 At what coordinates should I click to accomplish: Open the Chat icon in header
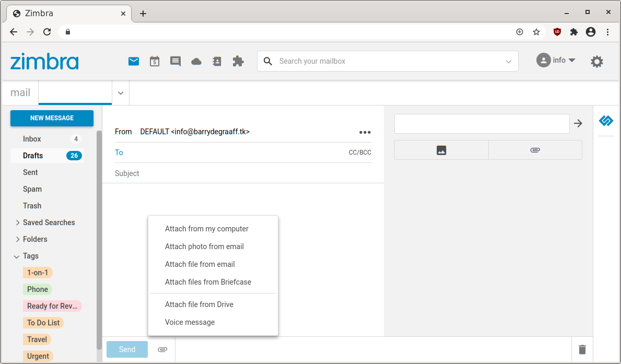[x=175, y=62]
